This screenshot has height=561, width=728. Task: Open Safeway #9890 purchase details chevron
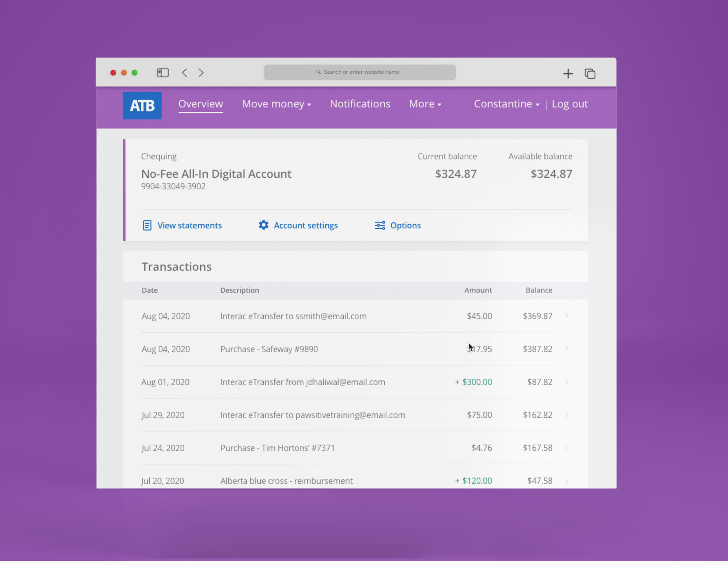(x=566, y=348)
